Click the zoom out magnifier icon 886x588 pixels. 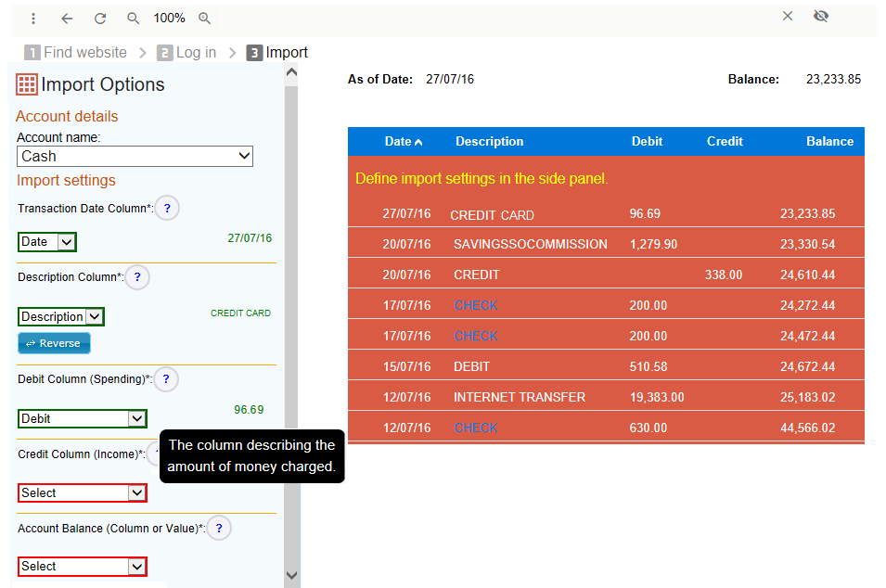coord(134,19)
